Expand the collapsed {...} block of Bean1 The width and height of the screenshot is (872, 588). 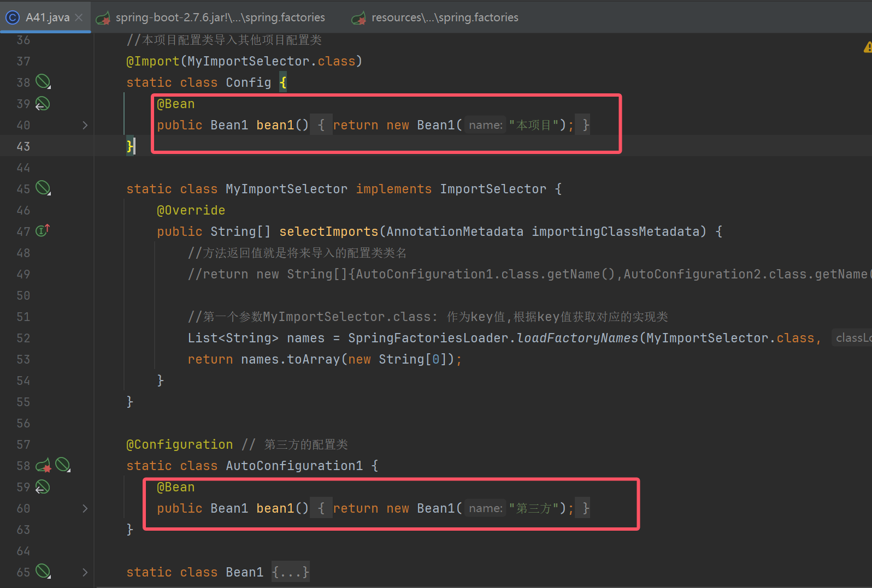291,572
